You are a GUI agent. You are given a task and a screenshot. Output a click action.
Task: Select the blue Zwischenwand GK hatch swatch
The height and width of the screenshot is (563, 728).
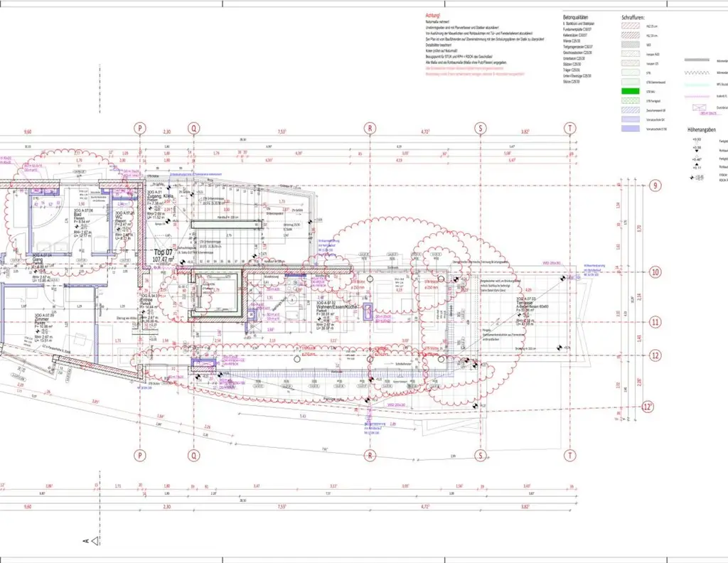point(630,110)
